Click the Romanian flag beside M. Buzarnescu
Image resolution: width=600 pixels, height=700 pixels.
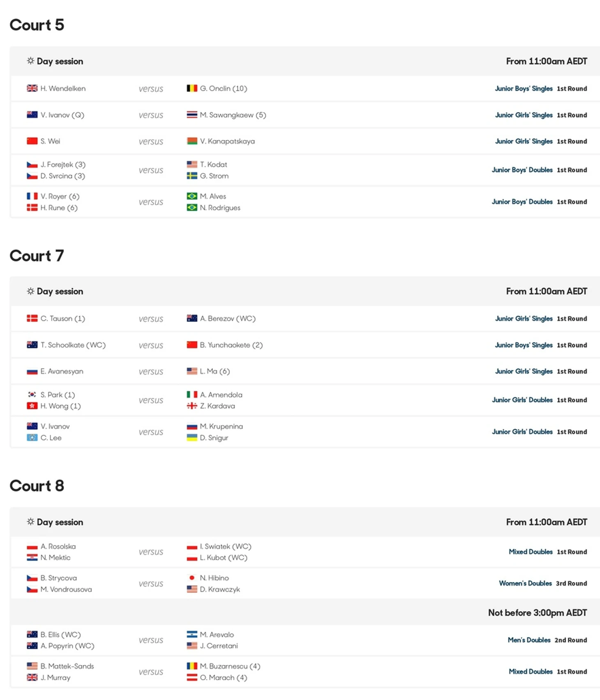point(192,666)
